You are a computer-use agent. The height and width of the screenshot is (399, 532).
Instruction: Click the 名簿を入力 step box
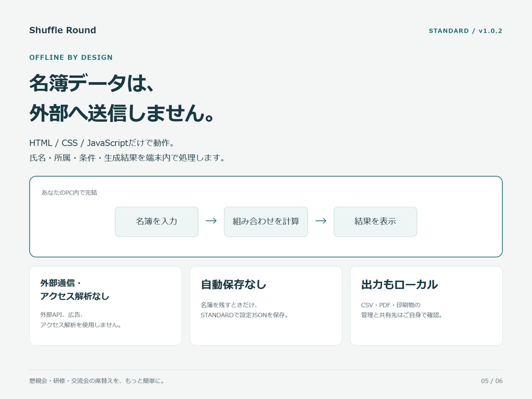[x=156, y=221]
